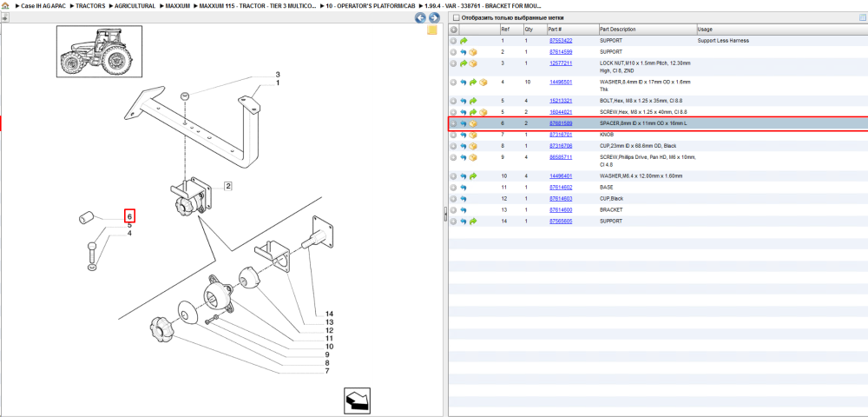Toggle grey select circle for row 87553422

point(453,41)
